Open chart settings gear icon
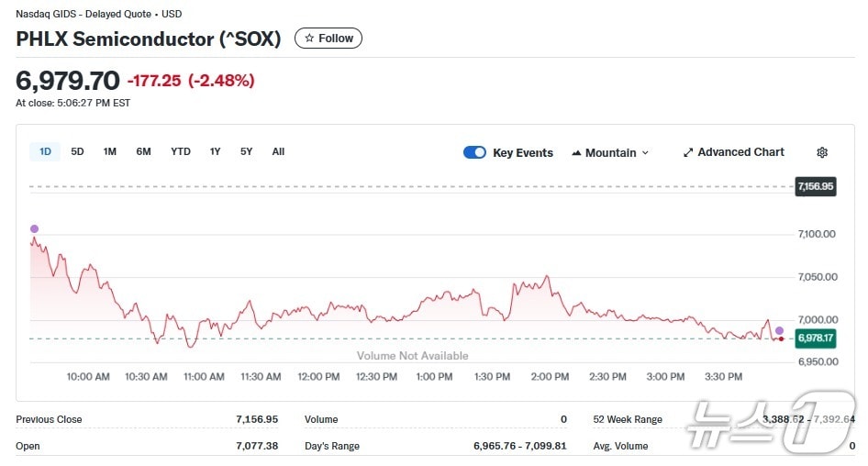868x466 pixels. (822, 152)
